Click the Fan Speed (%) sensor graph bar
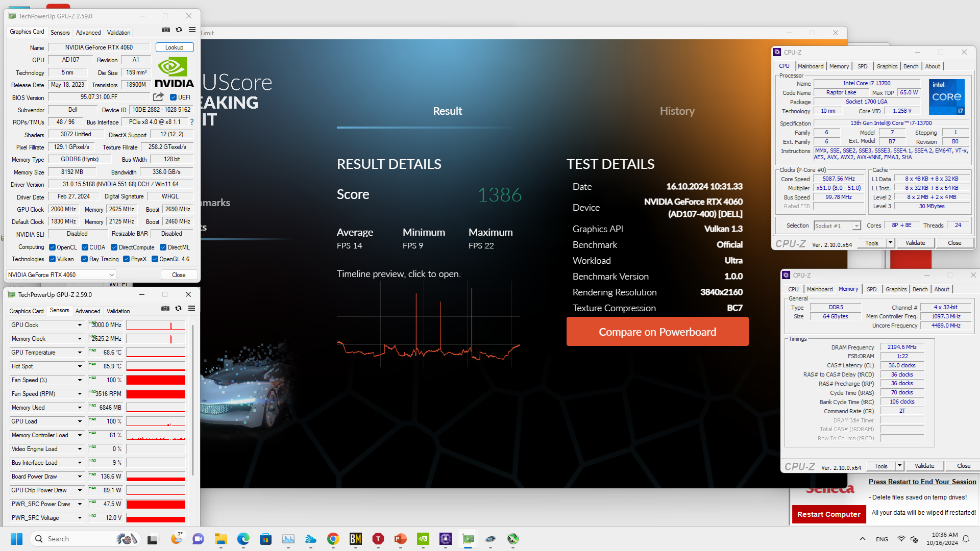 coord(156,380)
